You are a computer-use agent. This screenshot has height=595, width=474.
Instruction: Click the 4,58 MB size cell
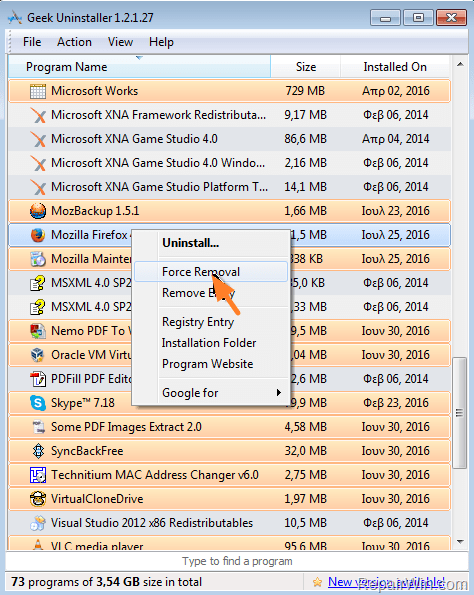click(306, 427)
